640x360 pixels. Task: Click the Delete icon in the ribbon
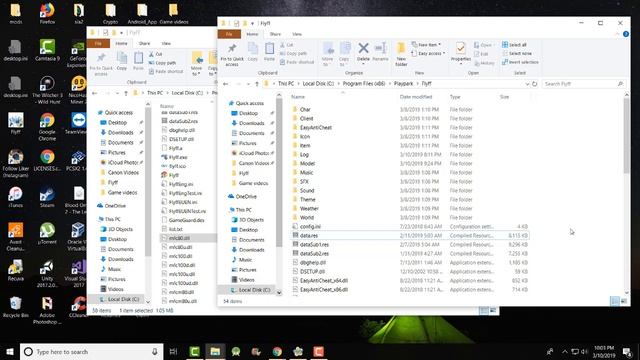point(363,52)
